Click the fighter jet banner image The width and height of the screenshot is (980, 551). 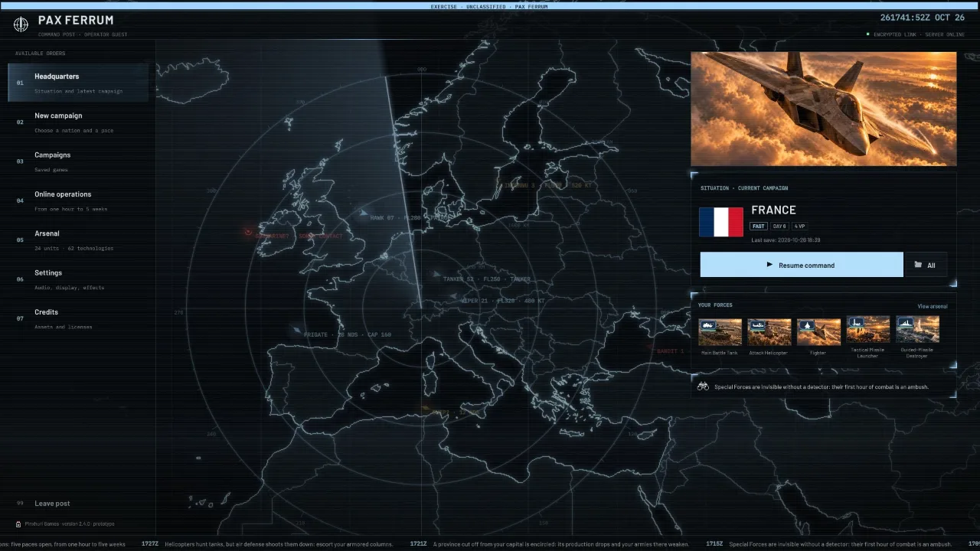[x=824, y=109]
